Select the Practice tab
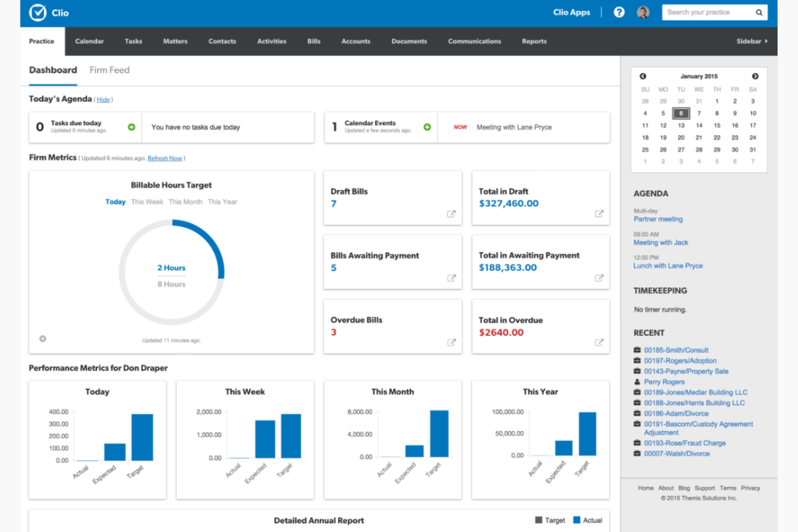The height and width of the screenshot is (532, 798). coord(42,41)
